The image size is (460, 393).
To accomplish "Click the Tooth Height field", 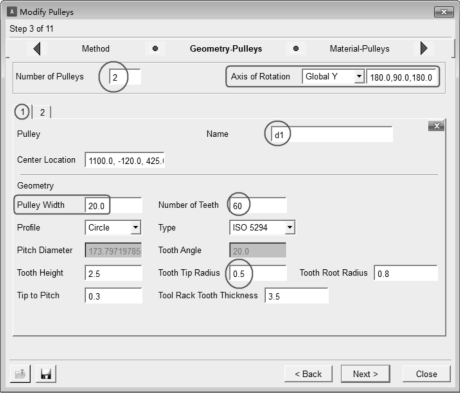I will [113, 273].
